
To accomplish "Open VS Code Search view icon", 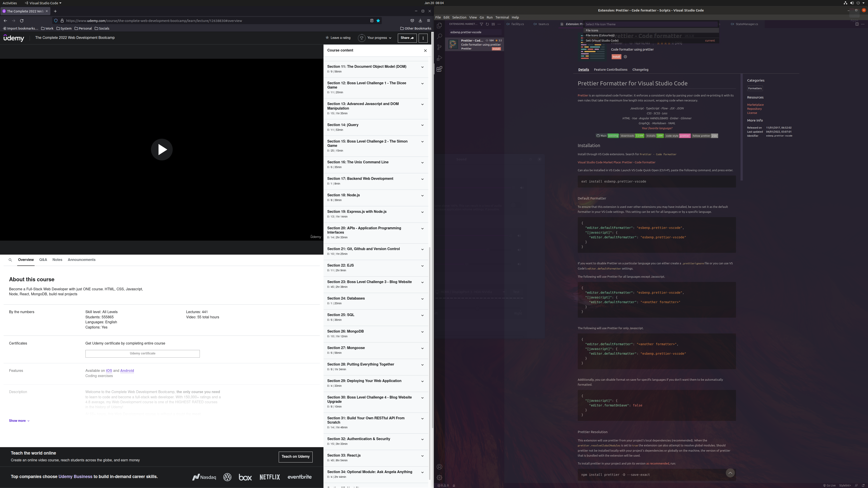I will click(439, 36).
